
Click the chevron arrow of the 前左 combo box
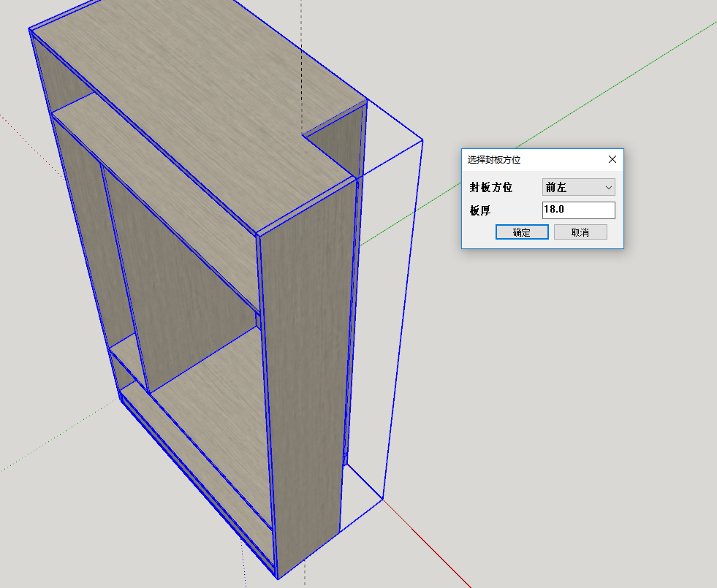coord(608,188)
